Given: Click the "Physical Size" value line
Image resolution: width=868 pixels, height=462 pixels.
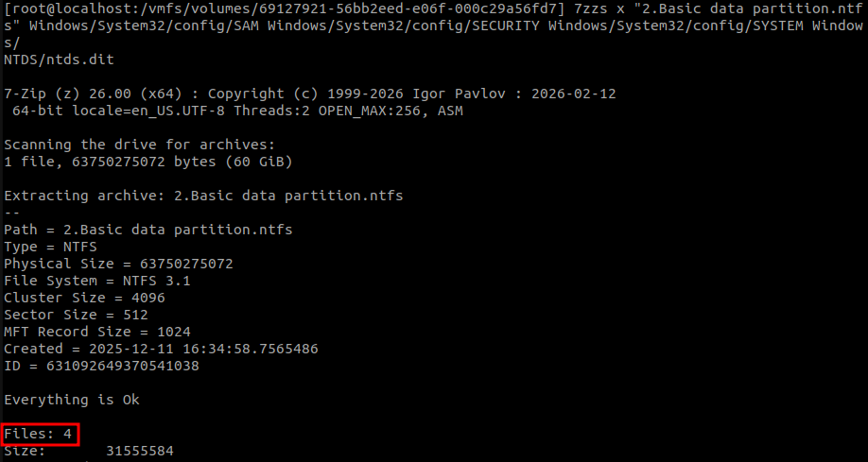Looking at the screenshot, I should click(x=118, y=264).
